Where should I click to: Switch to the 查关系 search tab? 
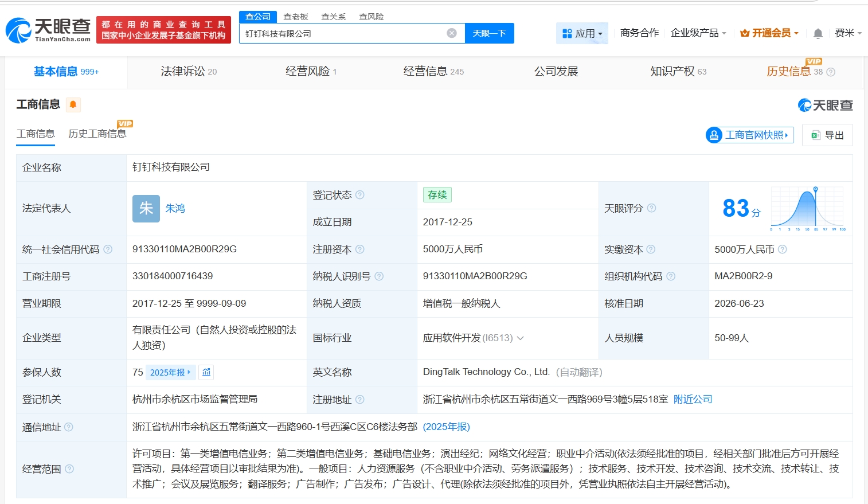[x=334, y=17]
